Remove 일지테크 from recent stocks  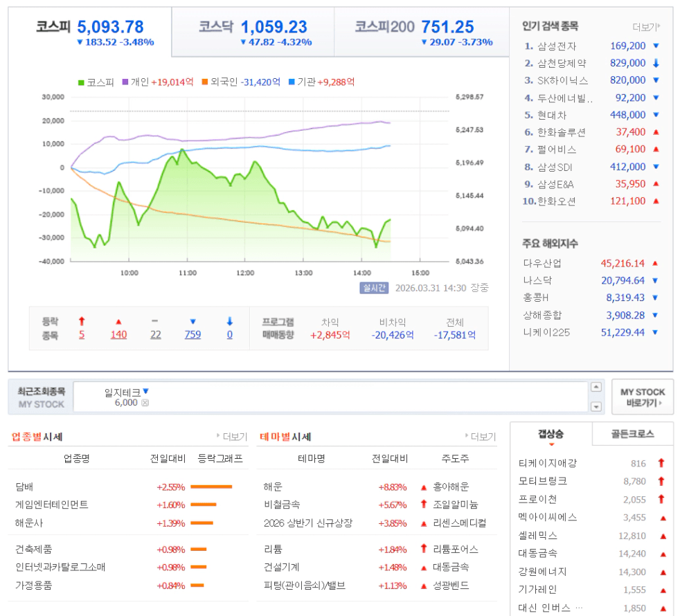pyautogui.click(x=145, y=403)
